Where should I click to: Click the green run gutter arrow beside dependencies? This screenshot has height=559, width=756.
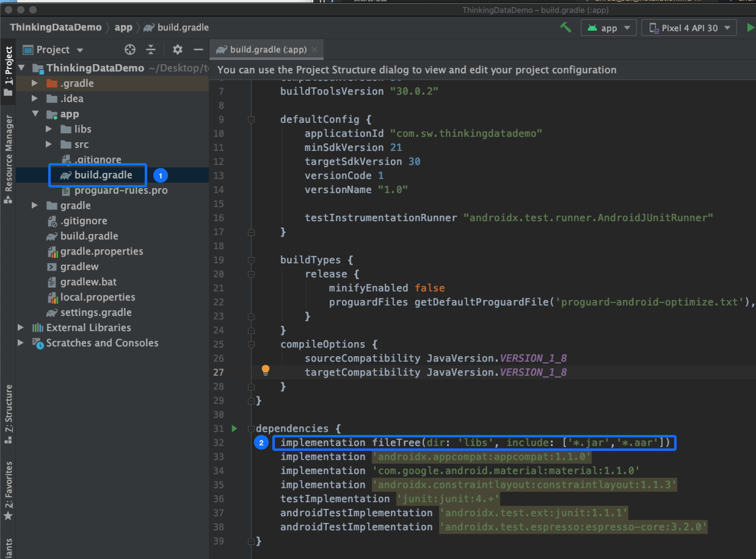[x=234, y=429]
